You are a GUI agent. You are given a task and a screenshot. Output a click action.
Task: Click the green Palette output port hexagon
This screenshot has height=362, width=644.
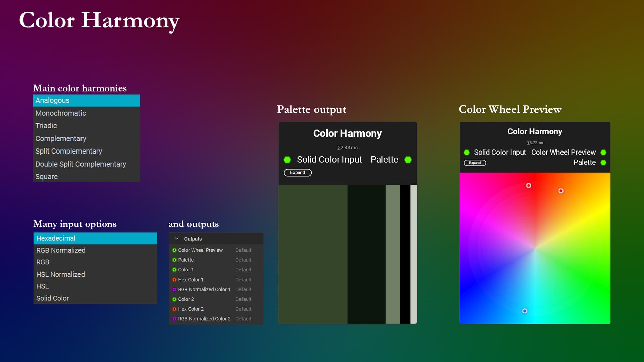[x=408, y=160]
